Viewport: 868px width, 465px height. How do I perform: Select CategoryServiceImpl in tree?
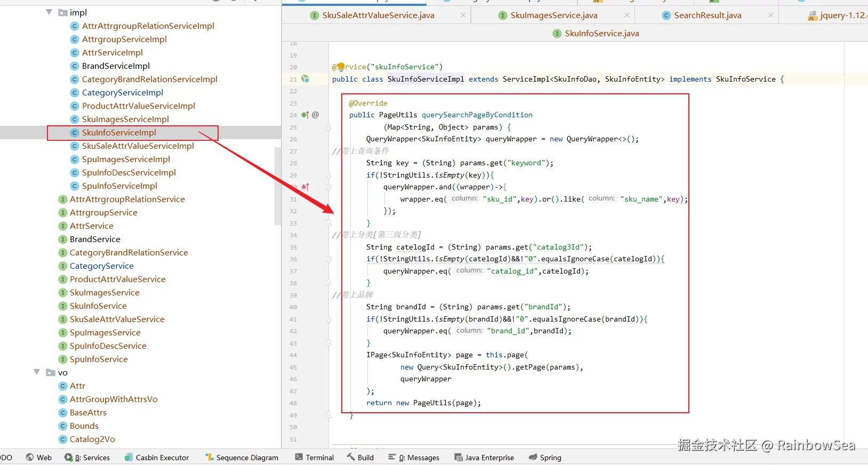[x=122, y=92]
